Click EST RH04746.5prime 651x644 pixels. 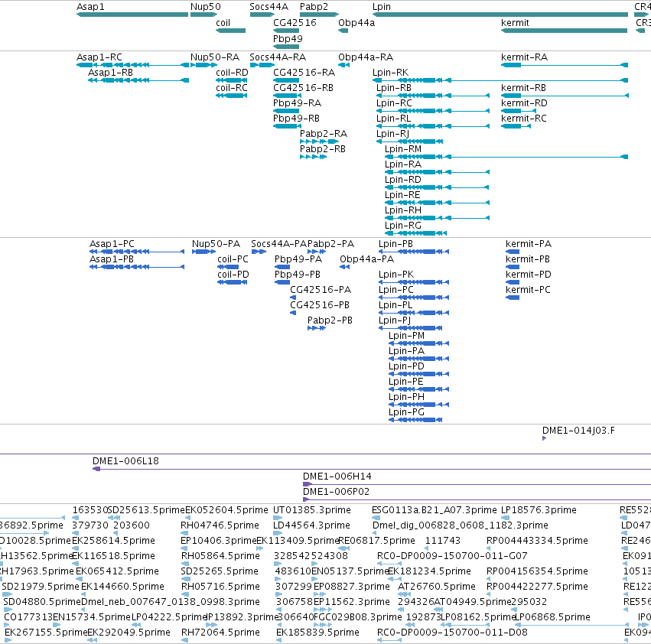(x=220, y=525)
